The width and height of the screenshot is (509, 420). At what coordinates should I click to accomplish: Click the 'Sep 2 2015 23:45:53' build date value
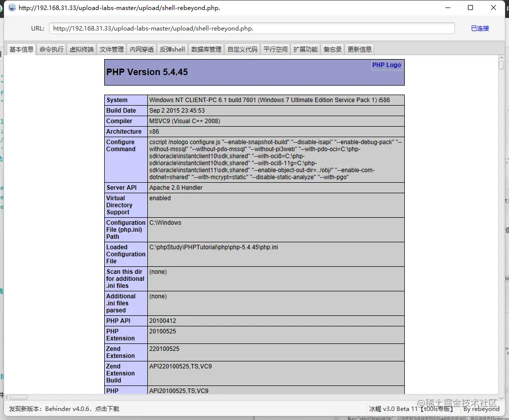pyautogui.click(x=177, y=111)
